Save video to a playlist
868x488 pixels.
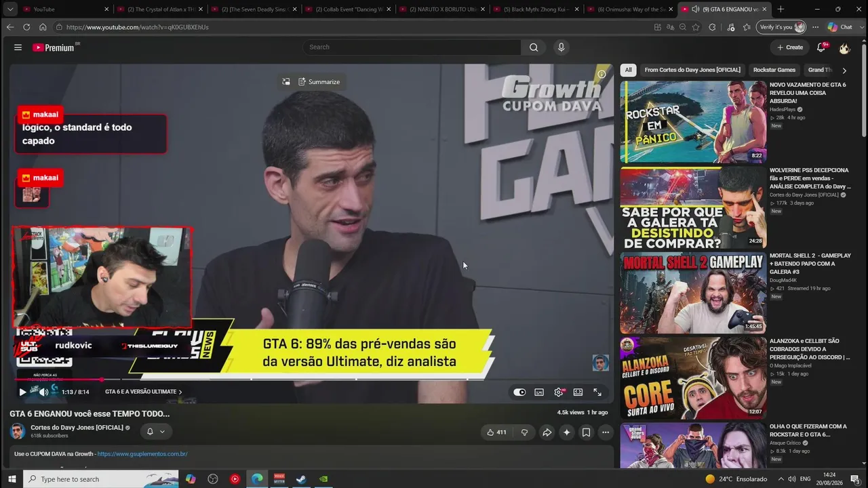click(x=586, y=432)
